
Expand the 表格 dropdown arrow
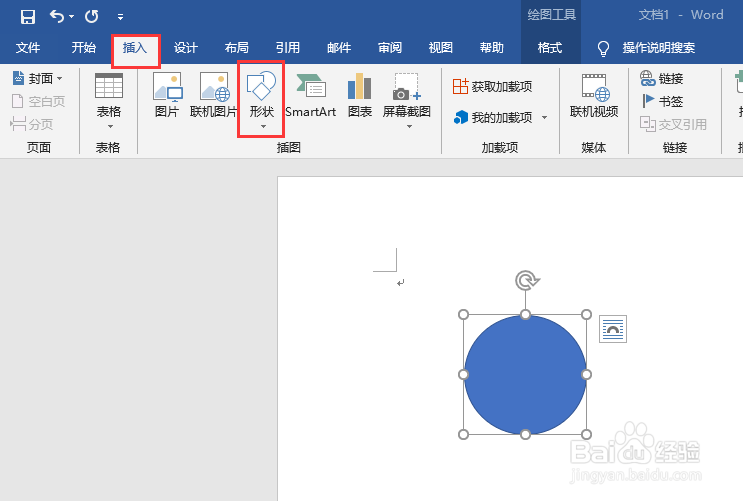(x=110, y=127)
